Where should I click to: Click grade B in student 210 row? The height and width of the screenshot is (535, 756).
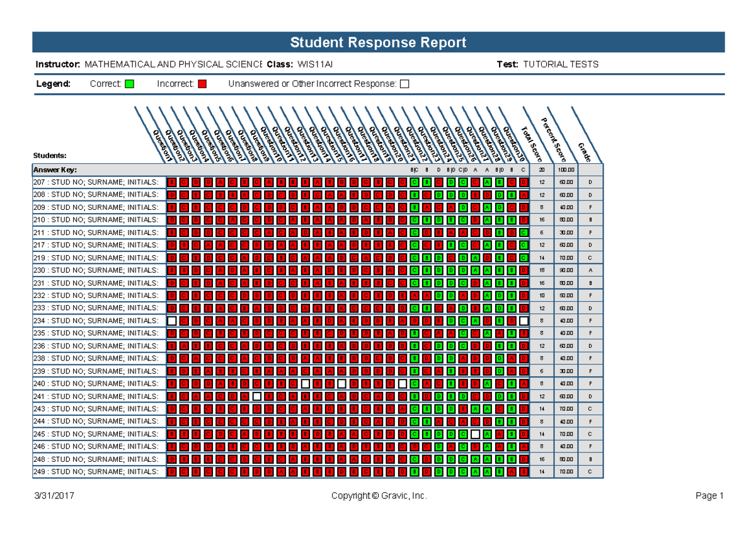[x=590, y=220]
